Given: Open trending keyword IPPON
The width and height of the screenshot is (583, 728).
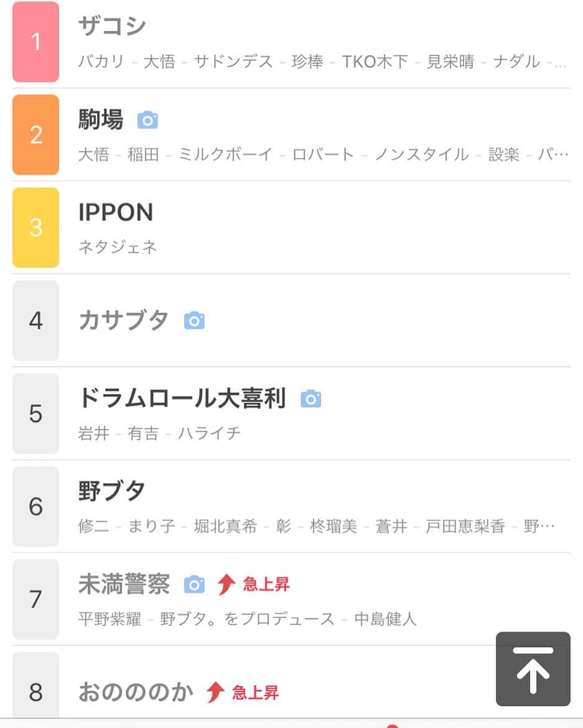Looking at the screenshot, I should point(115,212).
